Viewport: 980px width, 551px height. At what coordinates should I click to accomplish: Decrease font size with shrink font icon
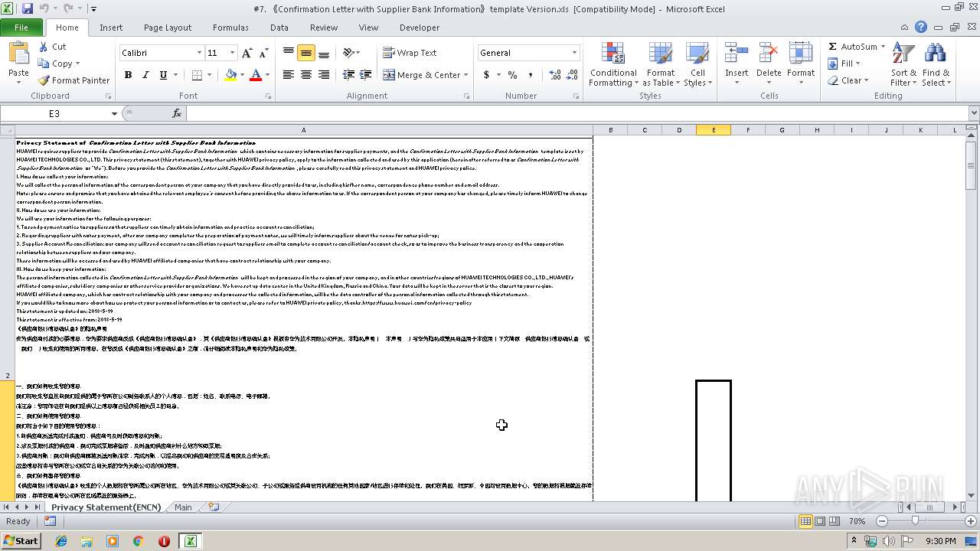coord(263,53)
